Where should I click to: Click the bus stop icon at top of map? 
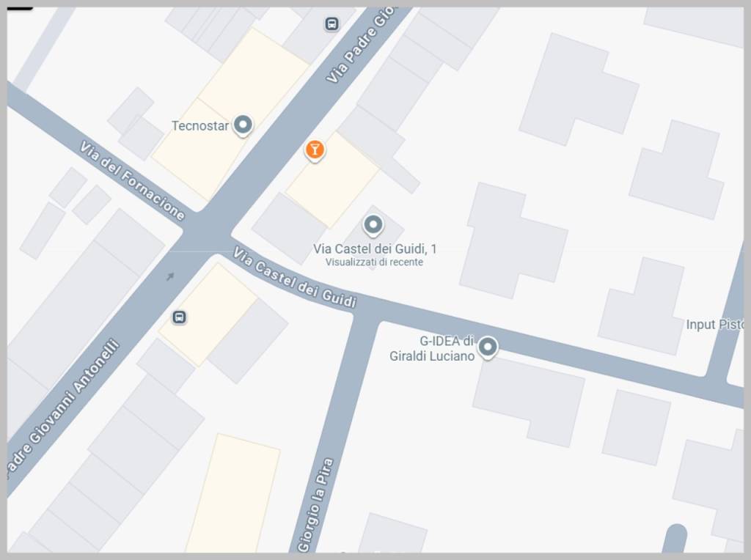point(331,23)
